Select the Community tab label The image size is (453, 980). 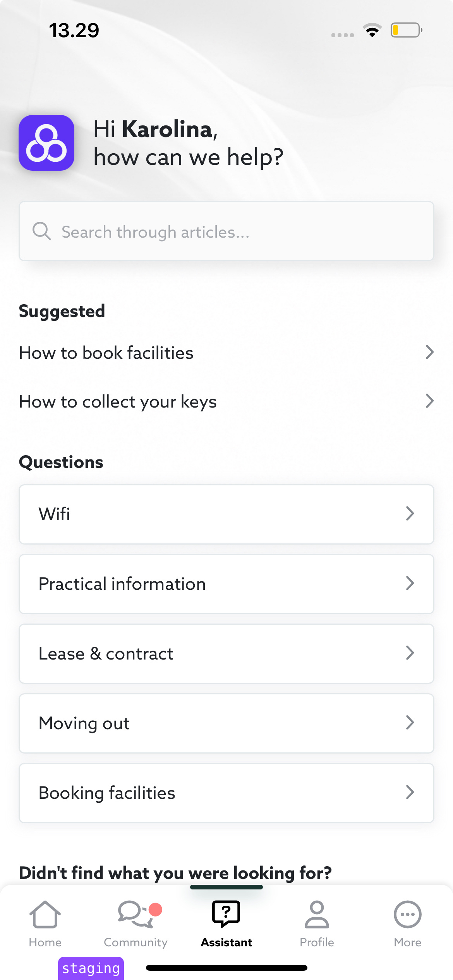136,942
